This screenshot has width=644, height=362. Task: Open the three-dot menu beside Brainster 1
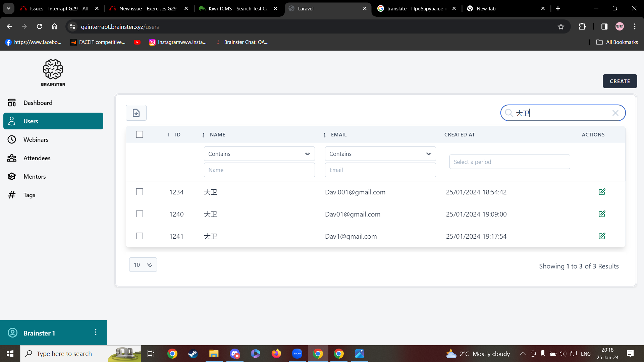click(96, 332)
